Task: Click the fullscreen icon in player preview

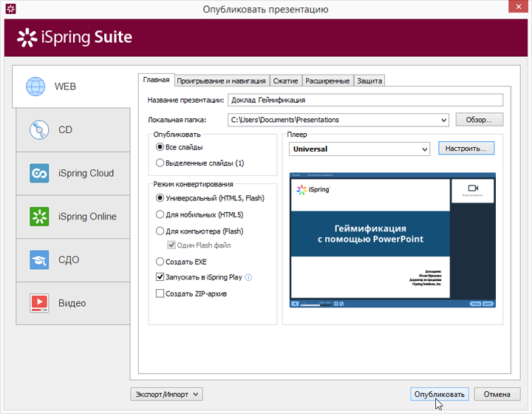Action: pyautogui.click(x=341, y=304)
